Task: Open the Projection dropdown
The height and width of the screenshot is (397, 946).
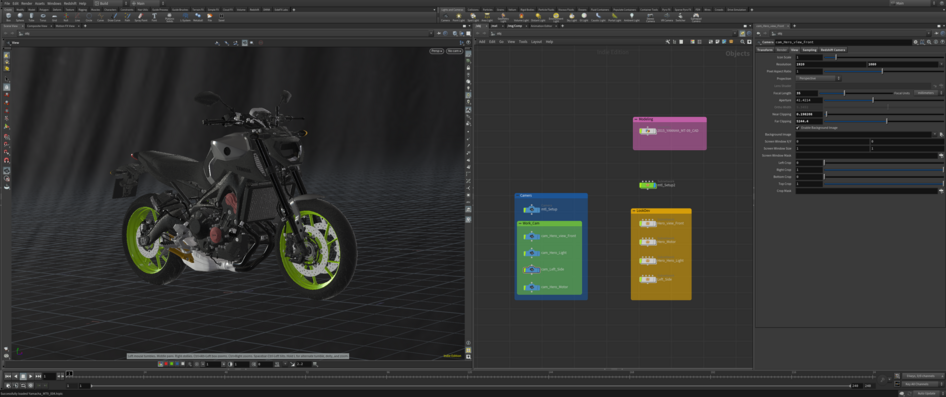Action: point(818,78)
